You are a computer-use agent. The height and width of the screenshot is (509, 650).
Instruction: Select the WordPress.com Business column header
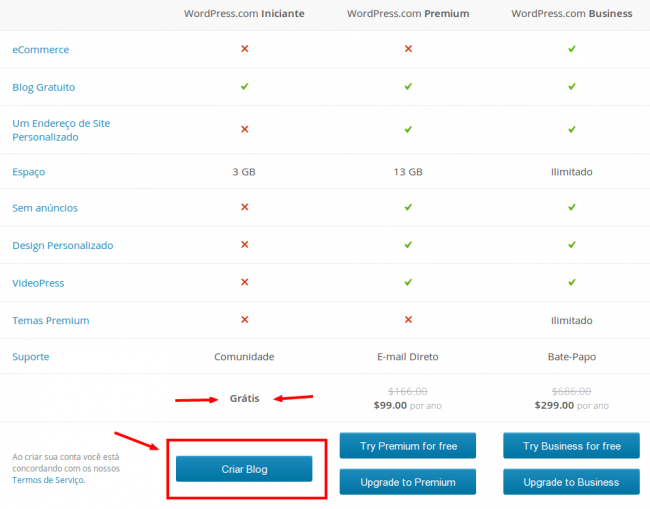[572, 14]
